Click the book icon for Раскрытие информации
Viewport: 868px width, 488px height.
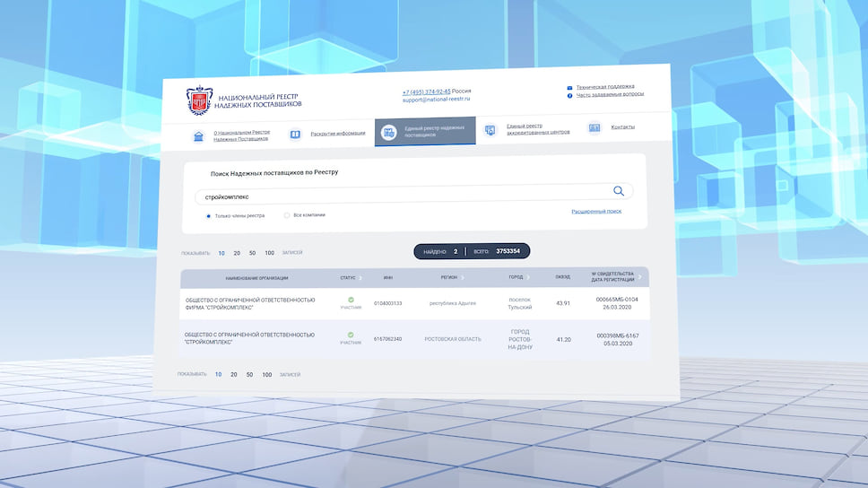(295, 135)
